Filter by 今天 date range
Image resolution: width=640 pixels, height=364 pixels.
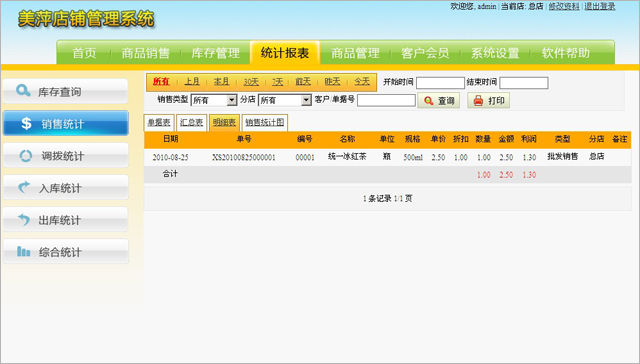[362, 82]
